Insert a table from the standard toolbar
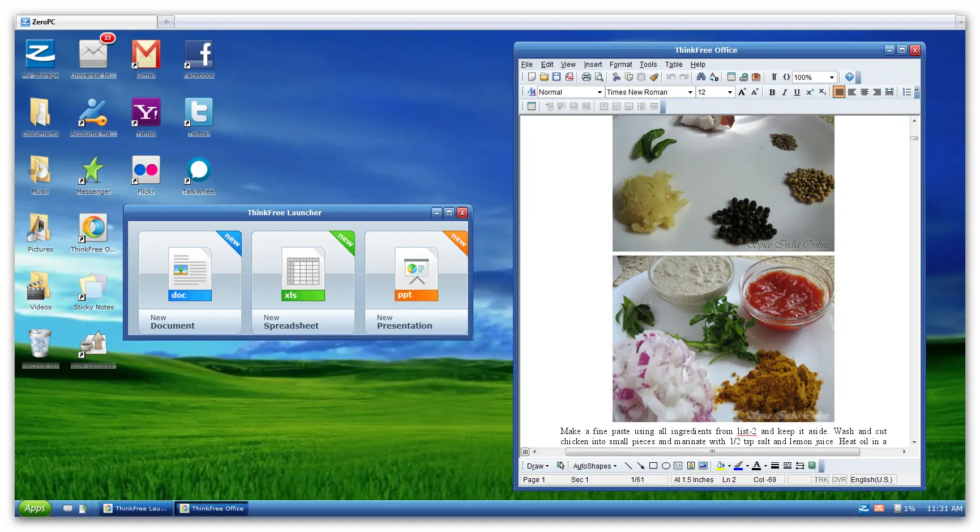 (731, 77)
